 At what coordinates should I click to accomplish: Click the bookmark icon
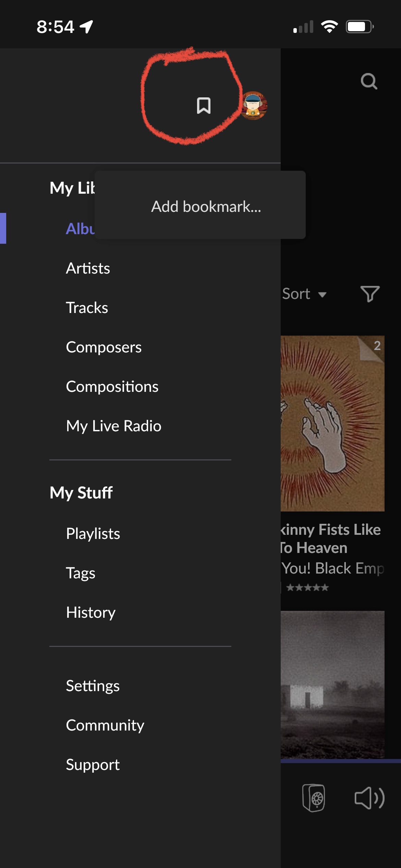coord(204,106)
